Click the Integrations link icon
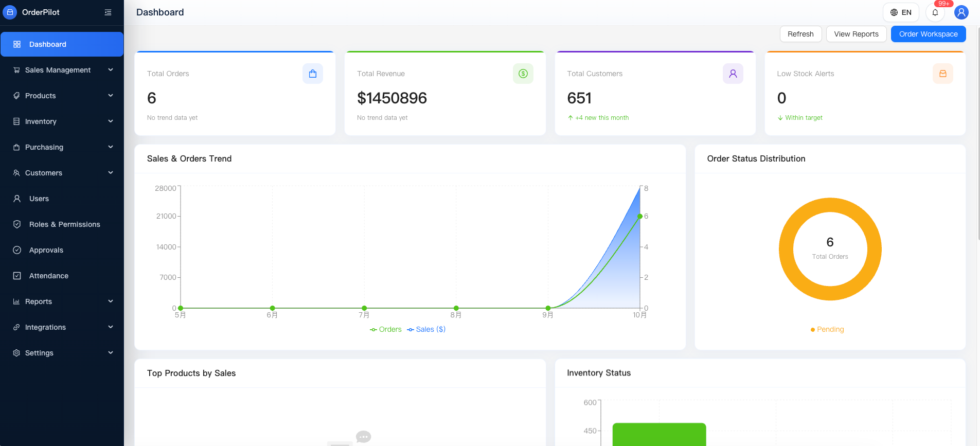 point(16,327)
